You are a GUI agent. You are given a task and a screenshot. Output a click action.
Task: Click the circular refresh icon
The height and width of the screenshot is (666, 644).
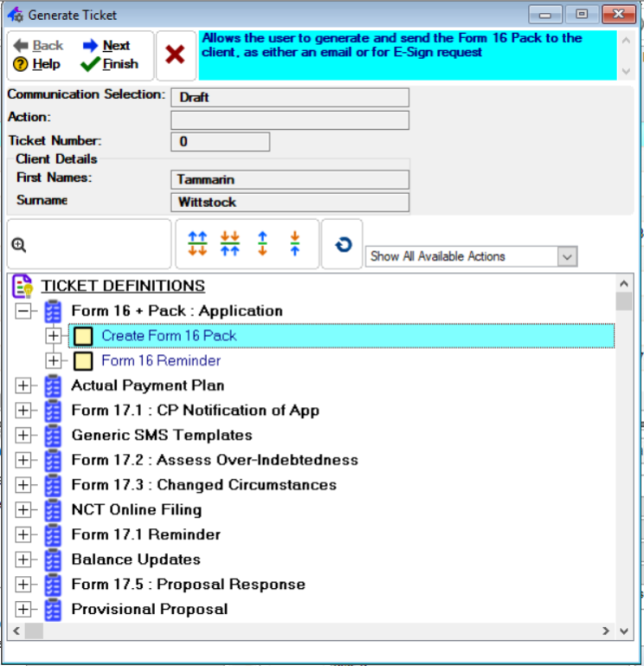click(x=343, y=244)
